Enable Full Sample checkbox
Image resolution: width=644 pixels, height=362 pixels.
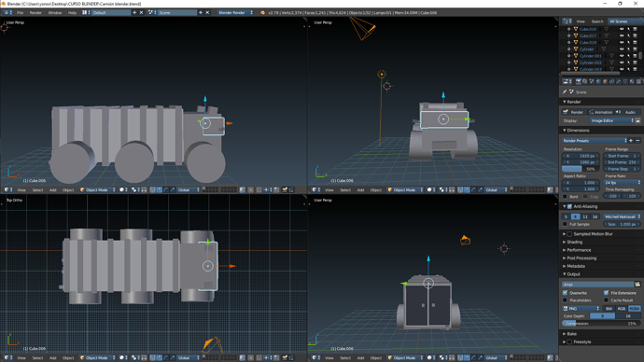point(566,224)
